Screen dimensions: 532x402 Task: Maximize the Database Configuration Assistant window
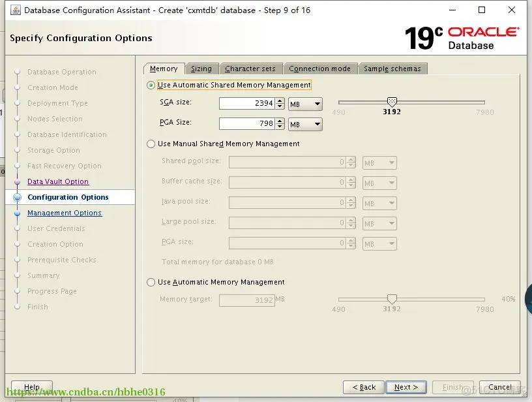[x=481, y=10]
